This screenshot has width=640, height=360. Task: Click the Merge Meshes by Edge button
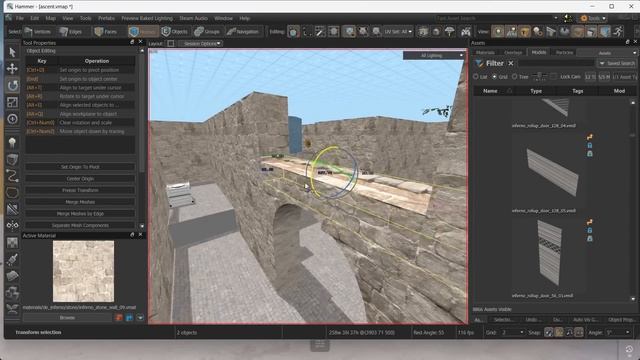pos(80,214)
